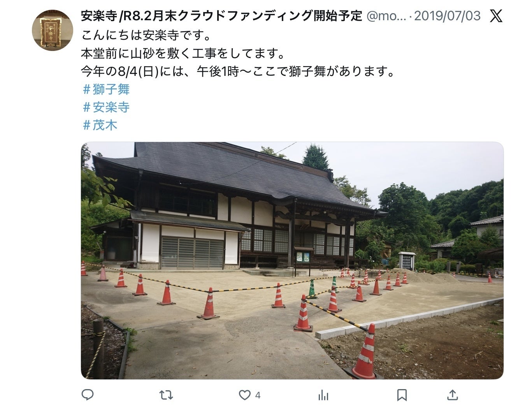Bookmark this post
The image size is (532, 407).
pyautogui.click(x=402, y=395)
